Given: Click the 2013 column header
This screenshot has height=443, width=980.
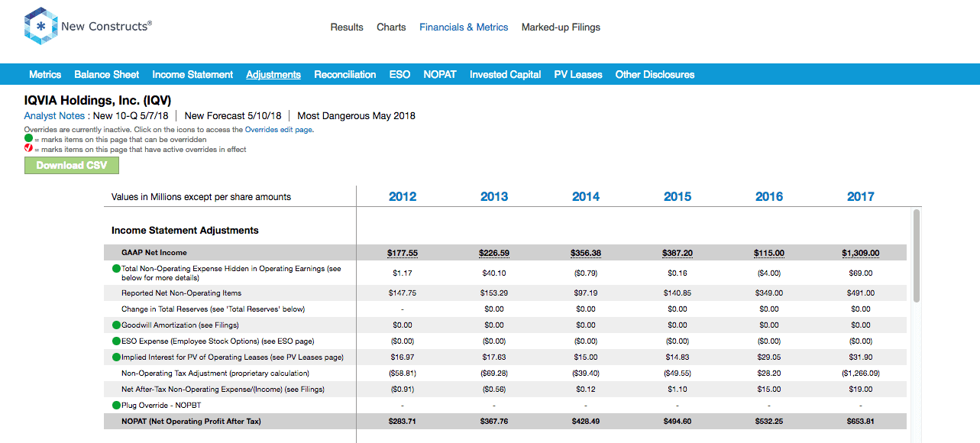Looking at the screenshot, I should click(x=494, y=196).
